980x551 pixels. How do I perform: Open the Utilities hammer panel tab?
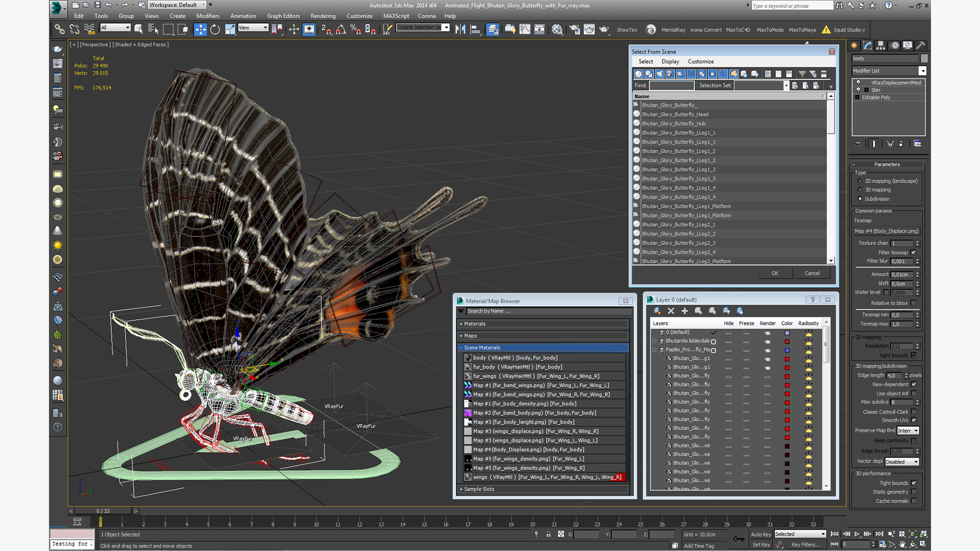point(921,45)
